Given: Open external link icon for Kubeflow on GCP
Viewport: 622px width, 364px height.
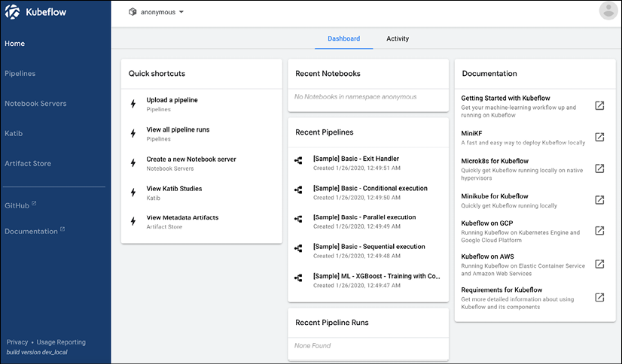Looking at the screenshot, I should coord(599,231).
